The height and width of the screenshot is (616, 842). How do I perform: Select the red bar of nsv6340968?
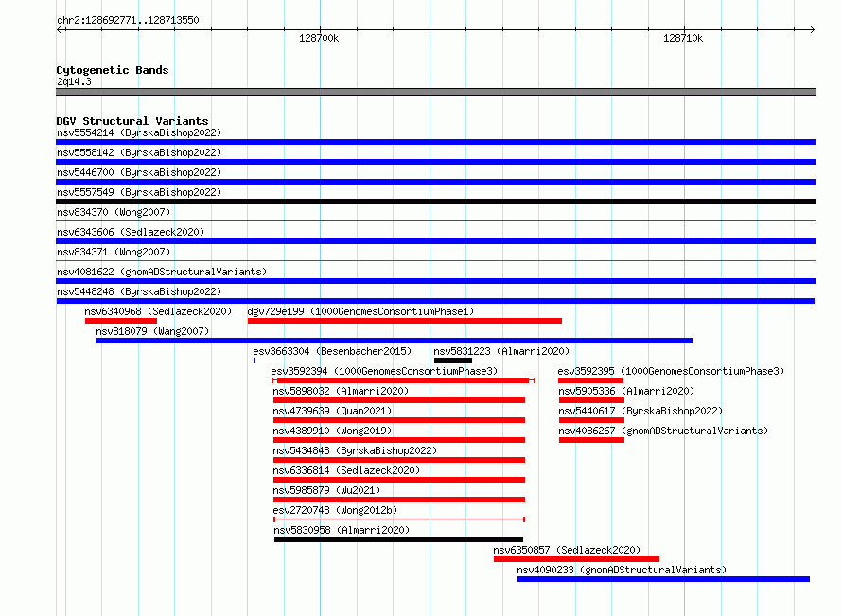pos(121,321)
